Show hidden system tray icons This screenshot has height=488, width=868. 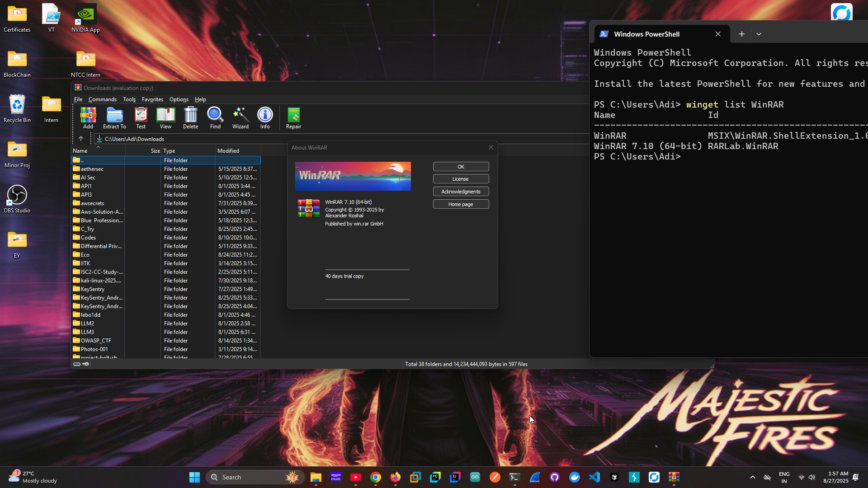click(753, 477)
